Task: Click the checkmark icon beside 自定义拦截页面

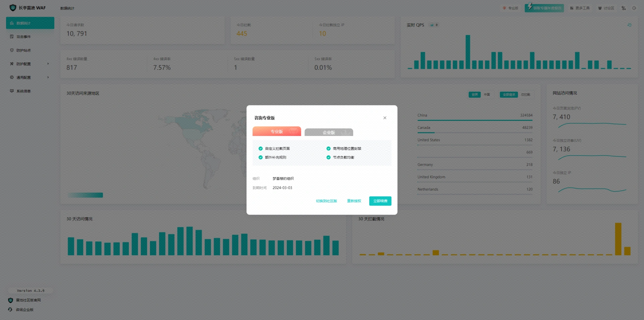Action: pyautogui.click(x=261, y=148)
